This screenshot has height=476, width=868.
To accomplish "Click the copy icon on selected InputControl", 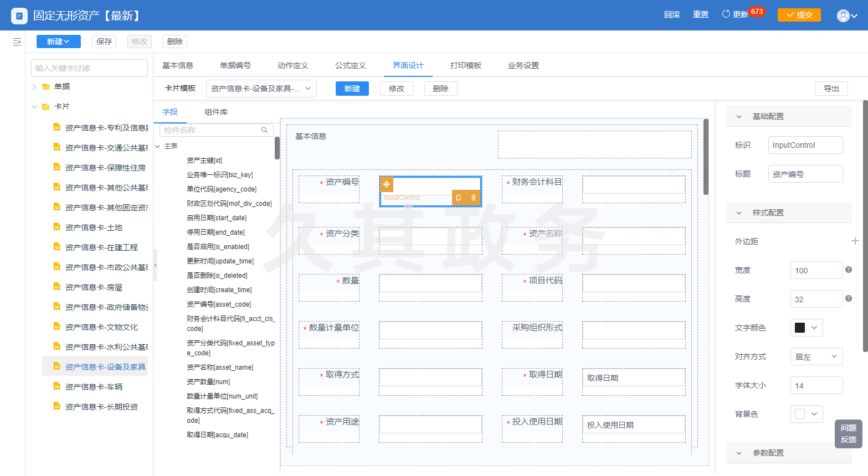I will (x=458, y=198).
